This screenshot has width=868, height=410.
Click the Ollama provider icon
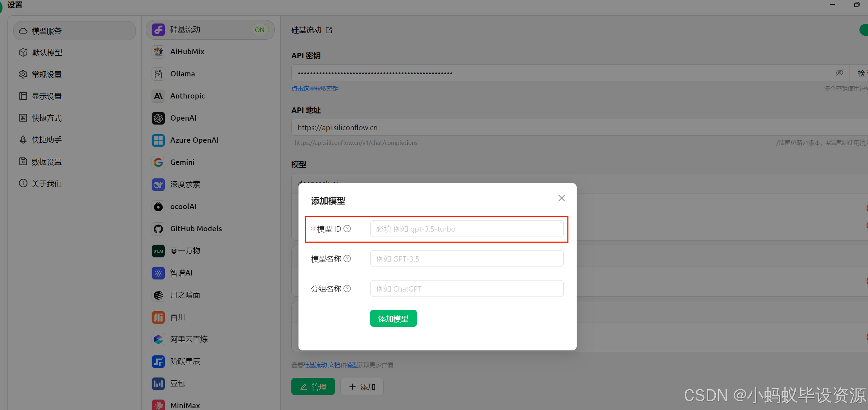(158, 74)
